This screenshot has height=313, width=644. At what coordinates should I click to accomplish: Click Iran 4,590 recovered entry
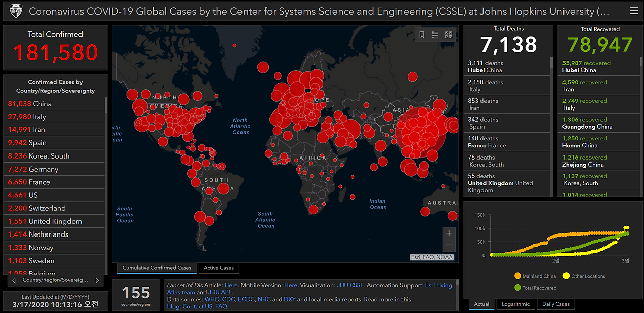click(x=599, y=86)
